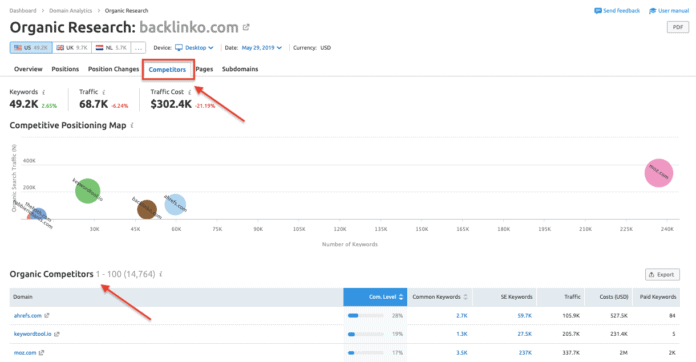Click the PDF export button
696x362 pixels.
click(678, 27)
